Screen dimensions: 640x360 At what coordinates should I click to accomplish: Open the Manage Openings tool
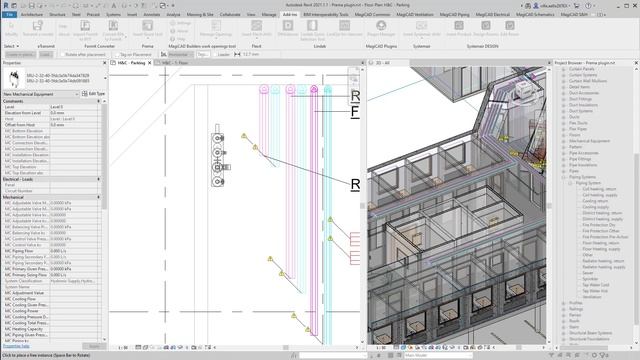(216, 29)
